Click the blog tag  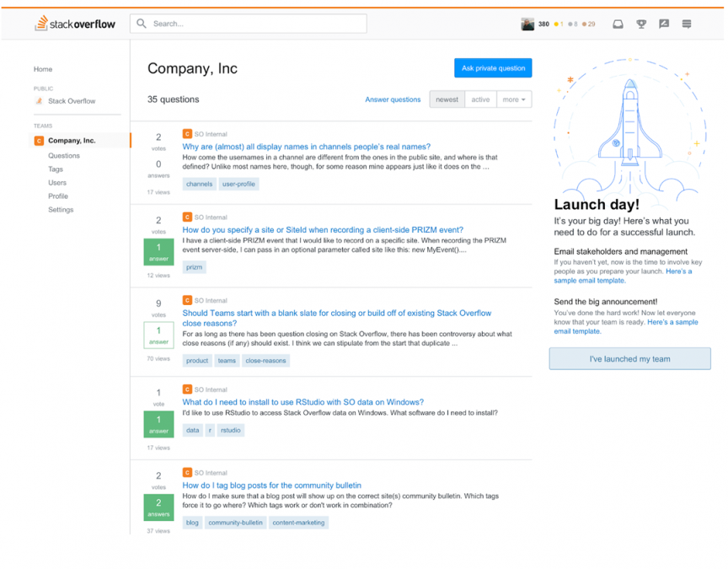192,523
